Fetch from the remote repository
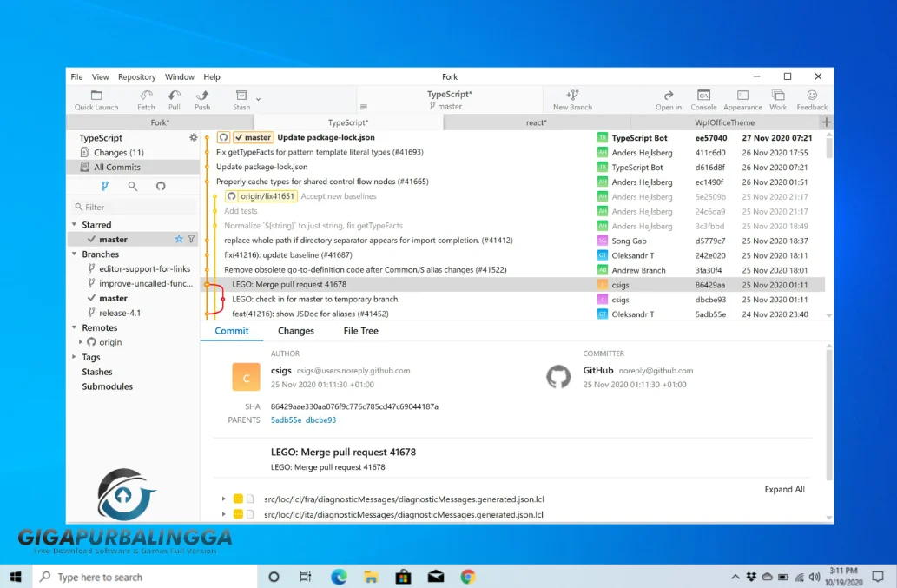897x588 pixels. click(x=146, y=100)
